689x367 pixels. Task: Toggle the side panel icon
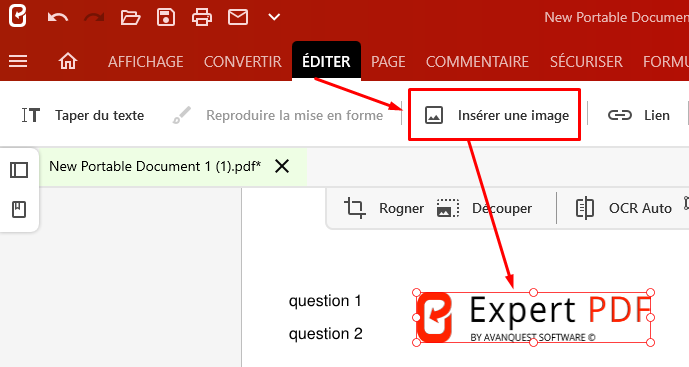(19, 170)
